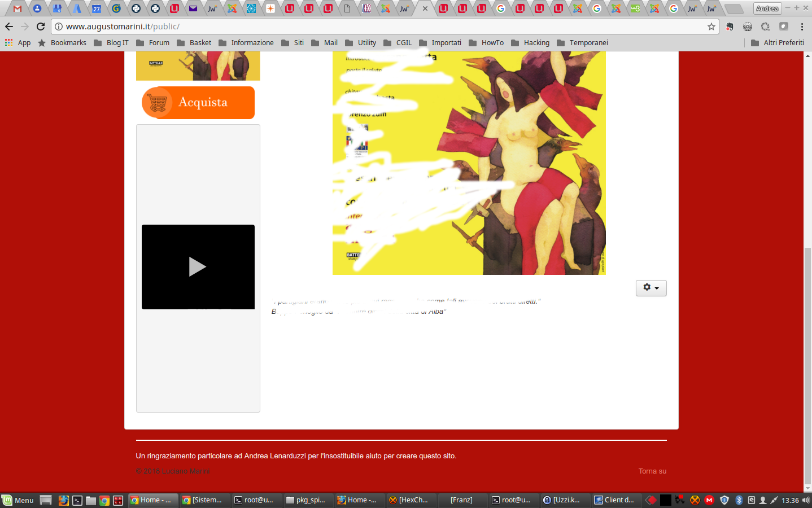Click the orange Acquista button
Screen dimensions: 812x508
point(198,102)
